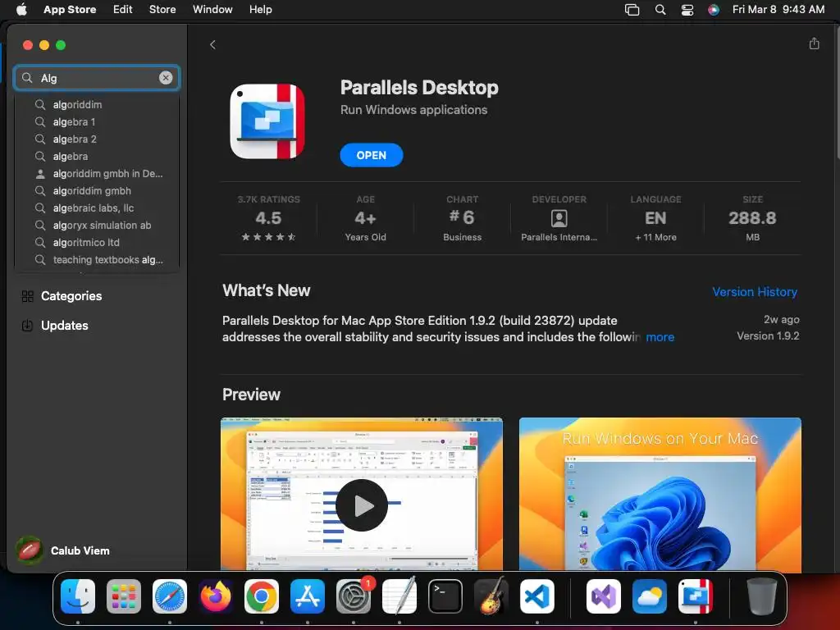Open Version History link
The width and height of the screenshot is (840, 630).
coord(755,292)
